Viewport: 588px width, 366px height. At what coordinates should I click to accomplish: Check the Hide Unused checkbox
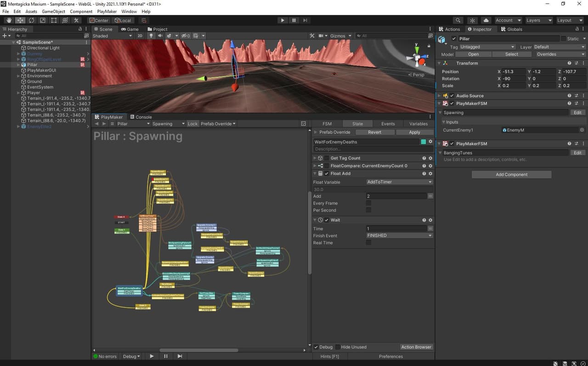click(338, 347)
